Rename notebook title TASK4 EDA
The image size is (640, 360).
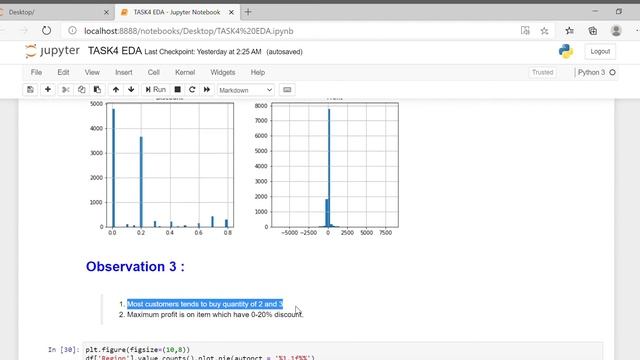pos(115,51)
